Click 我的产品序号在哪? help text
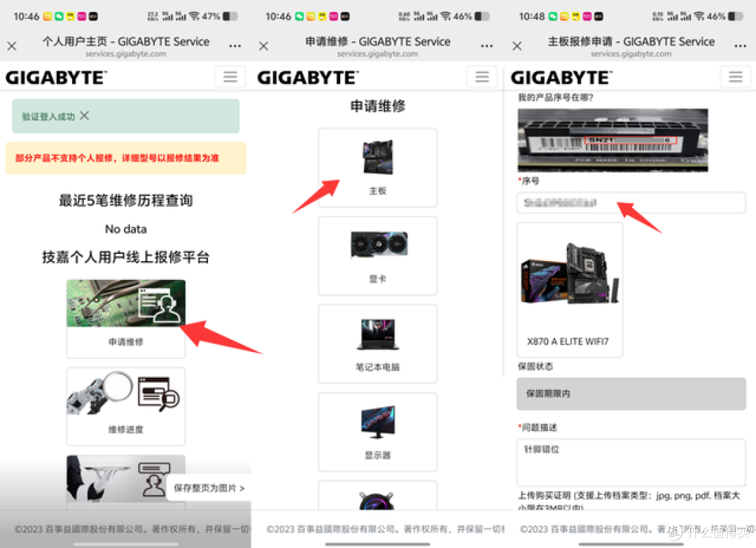756x548 pixels. (x=555, y=97)
